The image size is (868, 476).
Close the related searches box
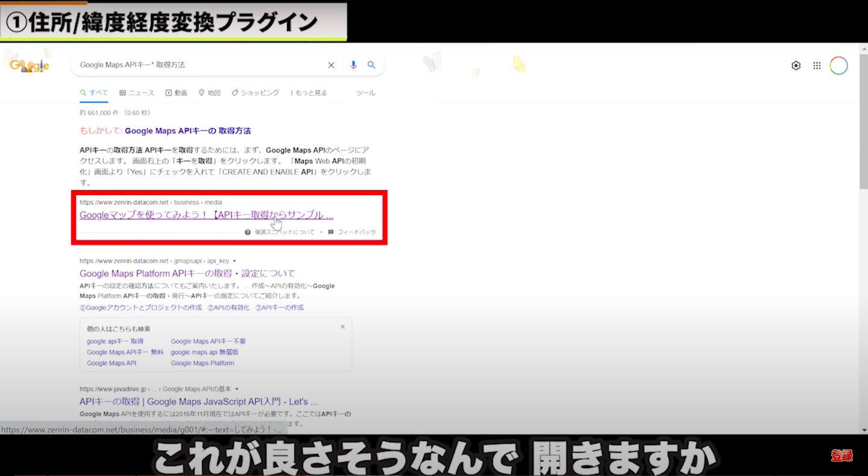342,327
